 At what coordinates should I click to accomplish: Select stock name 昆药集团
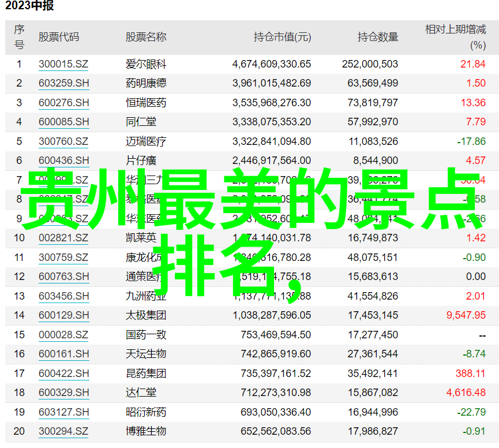pos(146,374)
